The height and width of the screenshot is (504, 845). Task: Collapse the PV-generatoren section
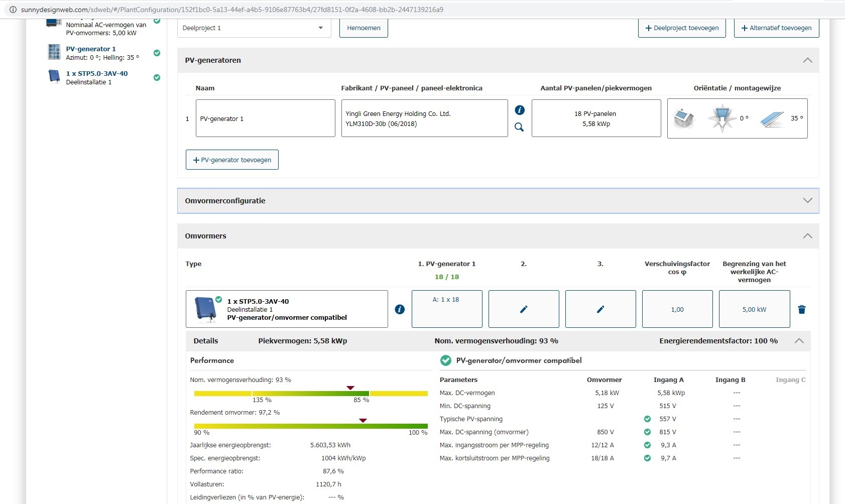click(807, 60)
